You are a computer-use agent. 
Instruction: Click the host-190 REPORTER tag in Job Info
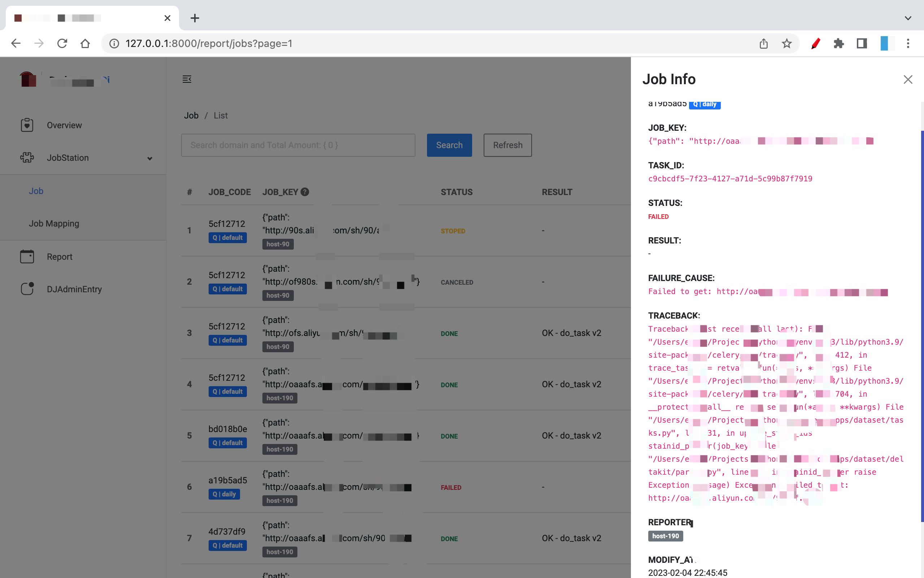tap(665, 536)
